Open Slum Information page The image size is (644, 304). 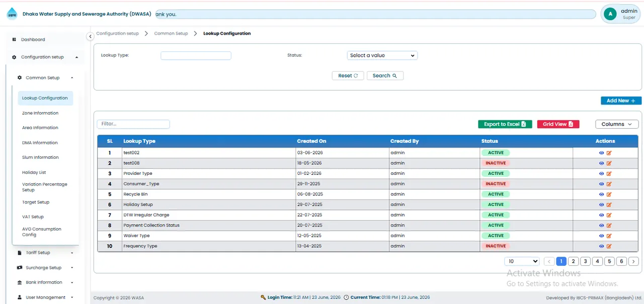(40, 157)
